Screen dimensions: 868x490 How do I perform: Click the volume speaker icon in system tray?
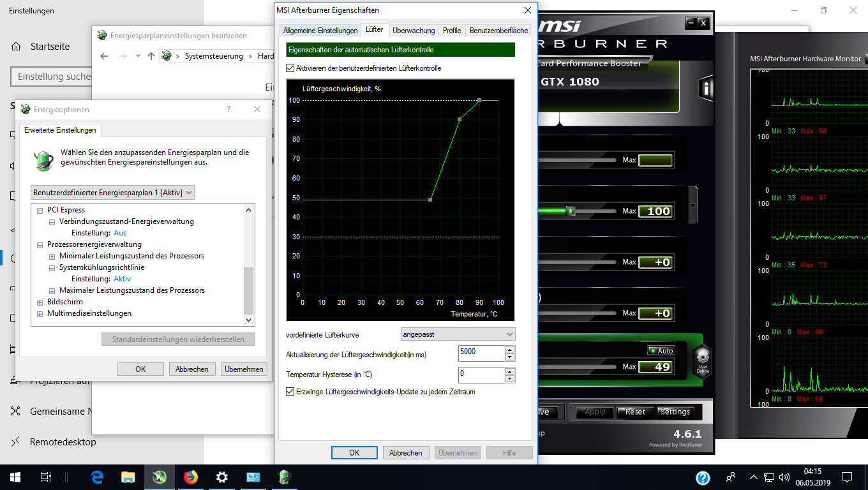(x=784, y=477)
